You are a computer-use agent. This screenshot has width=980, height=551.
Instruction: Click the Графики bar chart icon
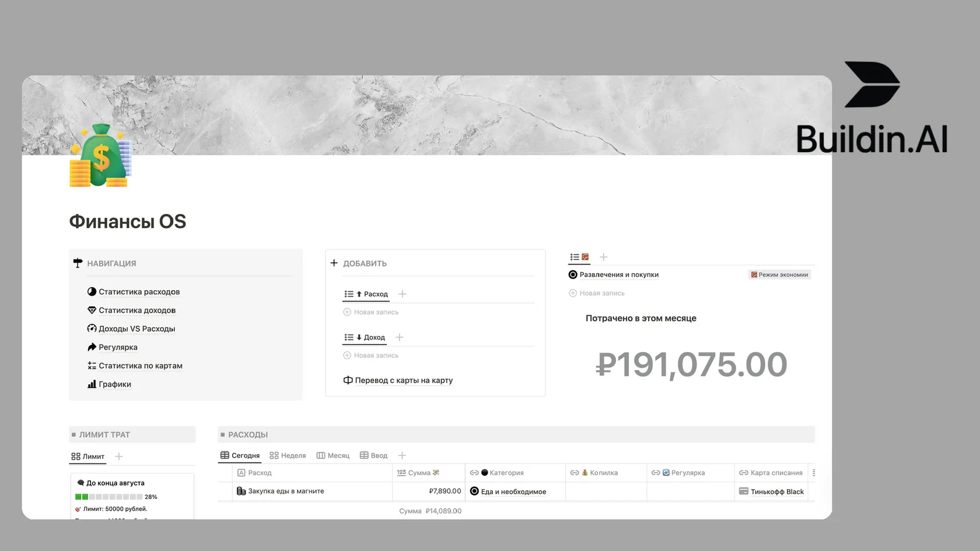(x=92, y=384)
